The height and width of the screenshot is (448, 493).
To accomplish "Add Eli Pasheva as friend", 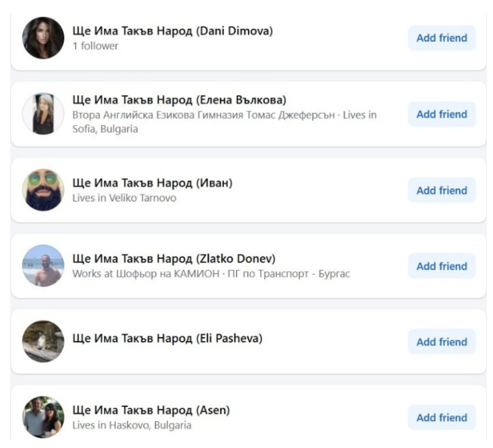I will click(441, 342).
